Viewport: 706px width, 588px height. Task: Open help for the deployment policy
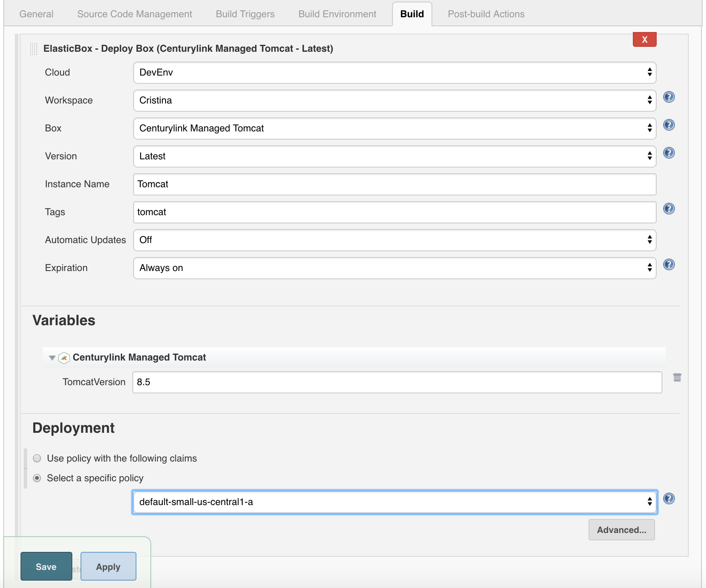(x=669, y=499)
